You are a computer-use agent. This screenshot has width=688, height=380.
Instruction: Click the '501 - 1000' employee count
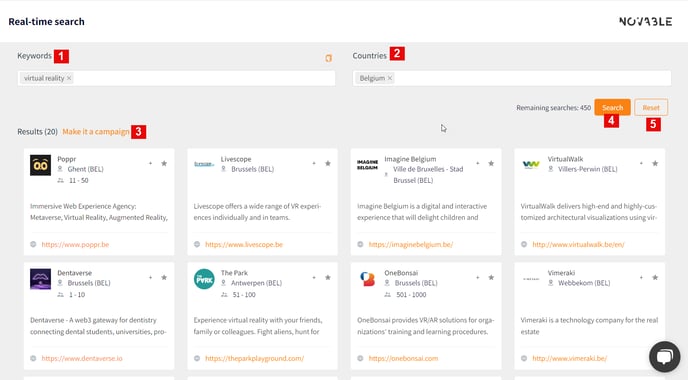point(411,295)
